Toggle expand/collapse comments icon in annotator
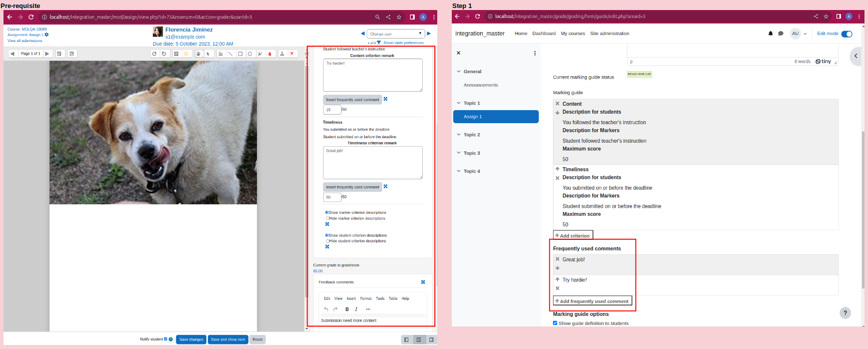 click(72, 54)
